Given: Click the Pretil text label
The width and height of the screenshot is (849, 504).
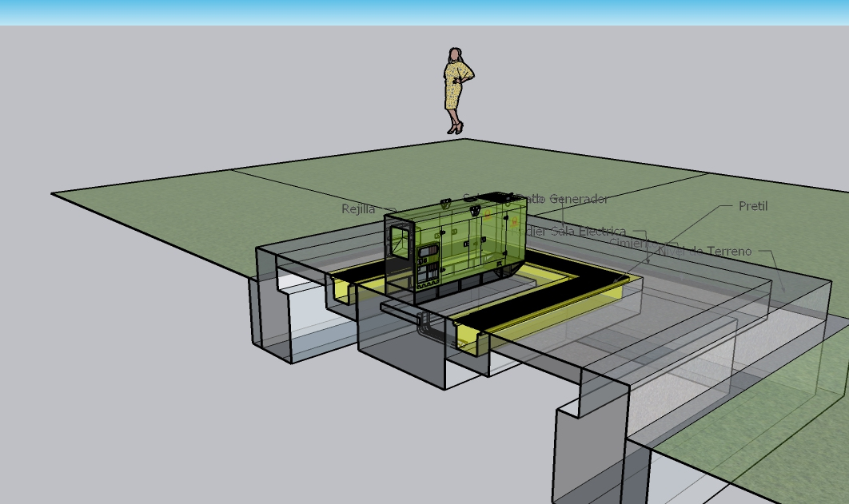Looking at the screenshot, I should click(x=752, y=206).
